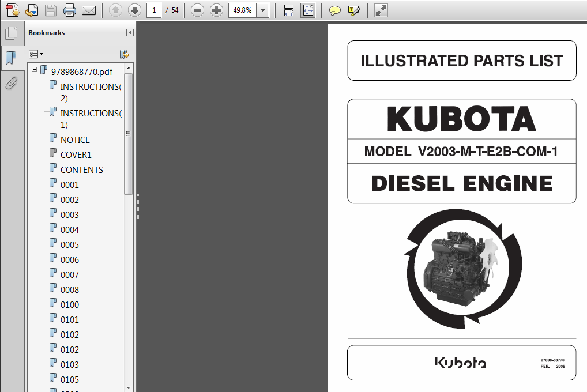
Task: Collapse the 9789868770.pdf bookmark tree
Action: tap(35, 69)
